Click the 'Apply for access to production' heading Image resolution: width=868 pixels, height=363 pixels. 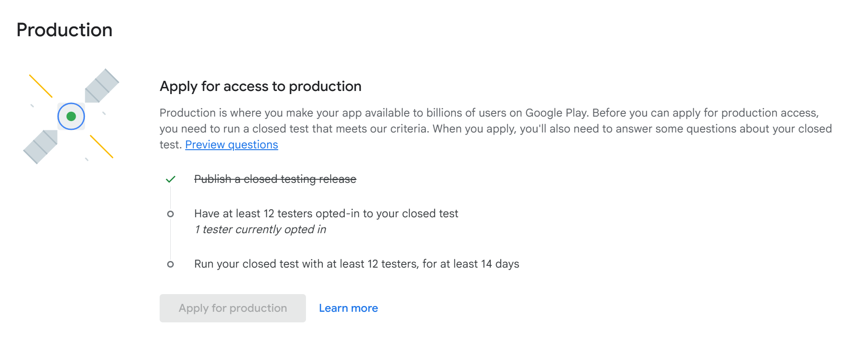260,86
